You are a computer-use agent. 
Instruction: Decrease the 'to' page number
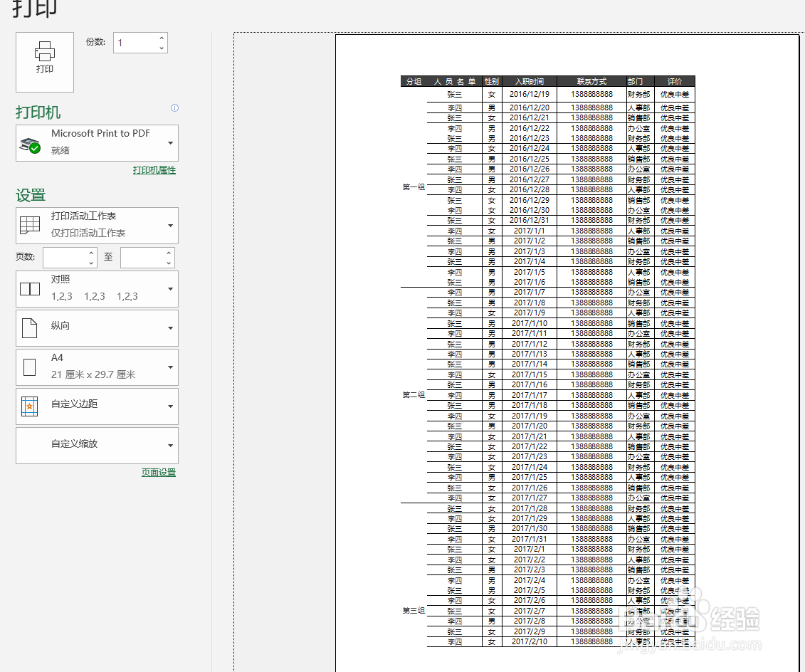click(x=169, y=263)
